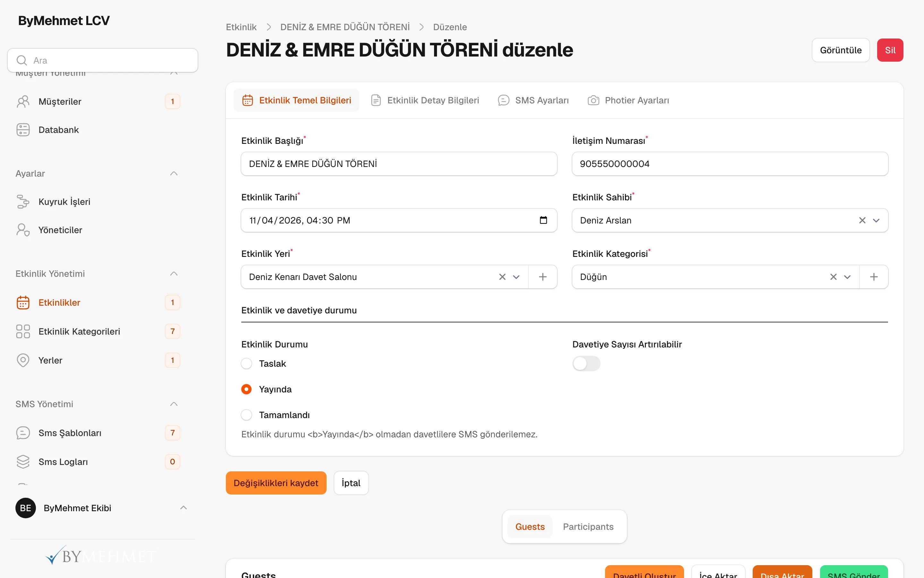This screenshot has width=924, height=578.
Task: Clear the Etkinlik Yeri selection
Action: click(x=502, y=277)
